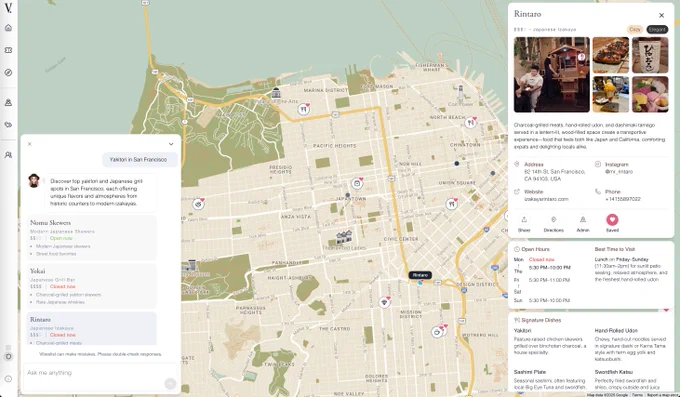
Task: Select the concierge icon in the left sidebar
Action: [x=8, y=102]
